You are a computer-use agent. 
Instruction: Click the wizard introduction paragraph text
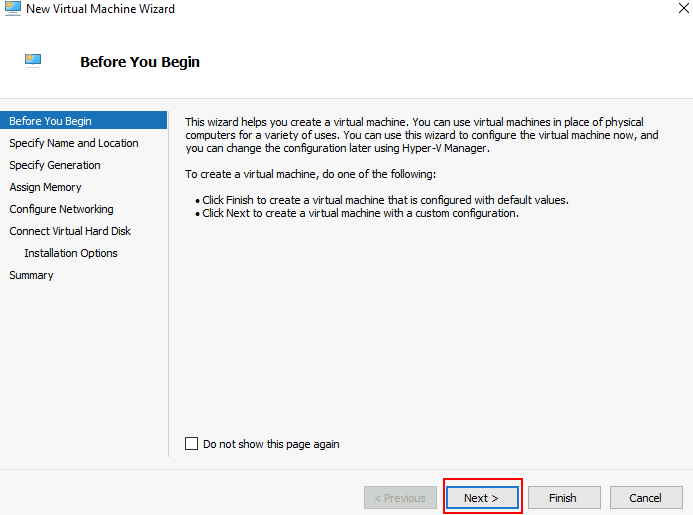(x=420, y=135)
